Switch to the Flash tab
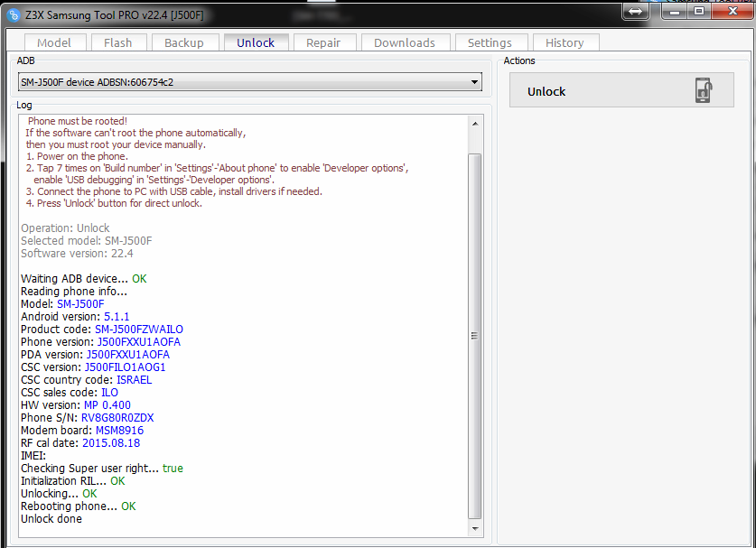This screenshot has height=548, width=756. click(118, 42)
